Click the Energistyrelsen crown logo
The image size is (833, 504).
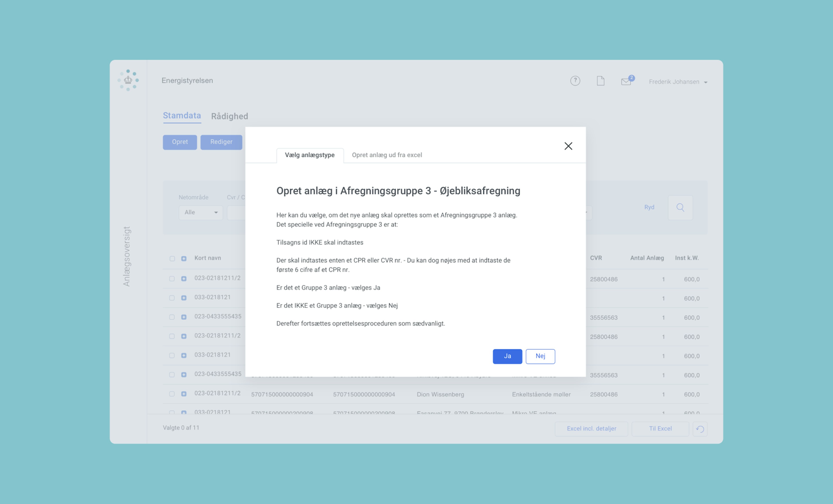click(128, 80)
